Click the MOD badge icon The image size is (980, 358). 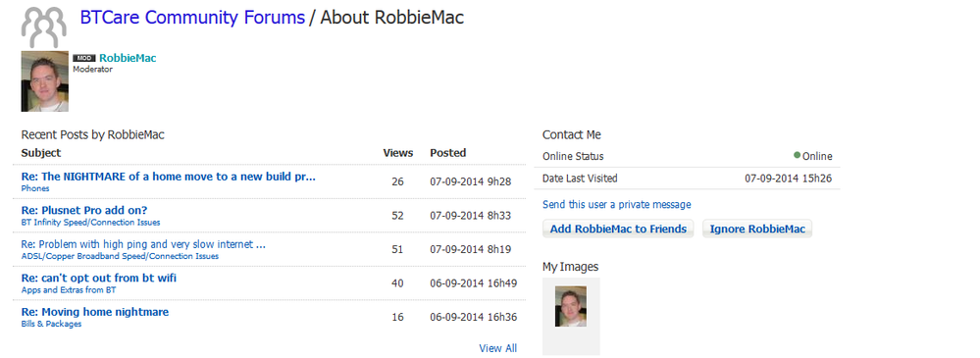pos(84,58)
